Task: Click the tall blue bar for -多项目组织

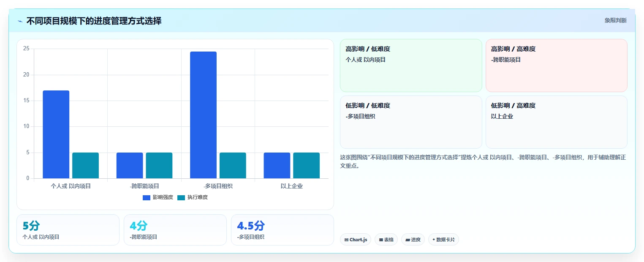Action: pyautogui.click(x=203, y=115)
